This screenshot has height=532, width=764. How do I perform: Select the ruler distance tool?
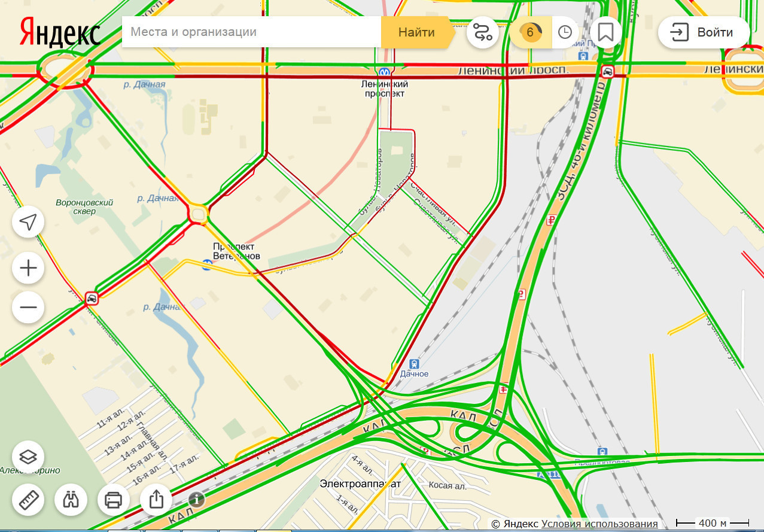[28, 499]
